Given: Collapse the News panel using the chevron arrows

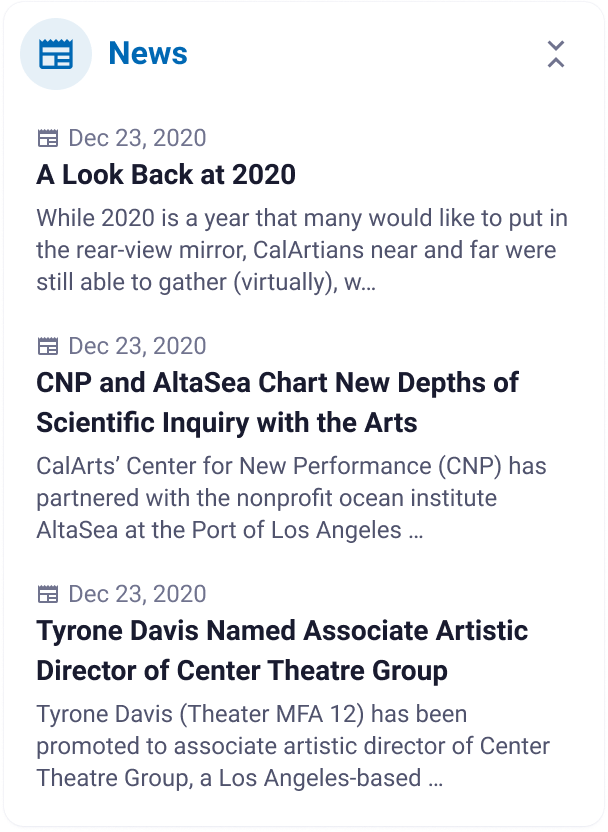Looking at the screenshot, I should coord(556,54).
